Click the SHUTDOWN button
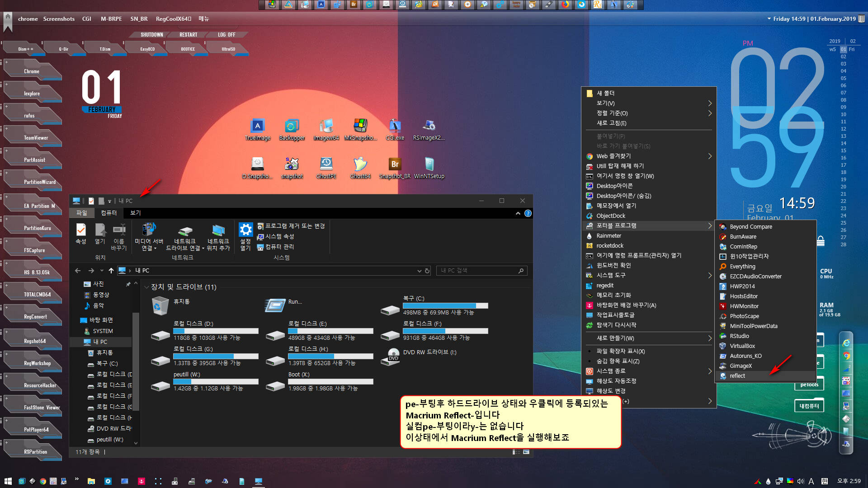 [x=151, y=35]
